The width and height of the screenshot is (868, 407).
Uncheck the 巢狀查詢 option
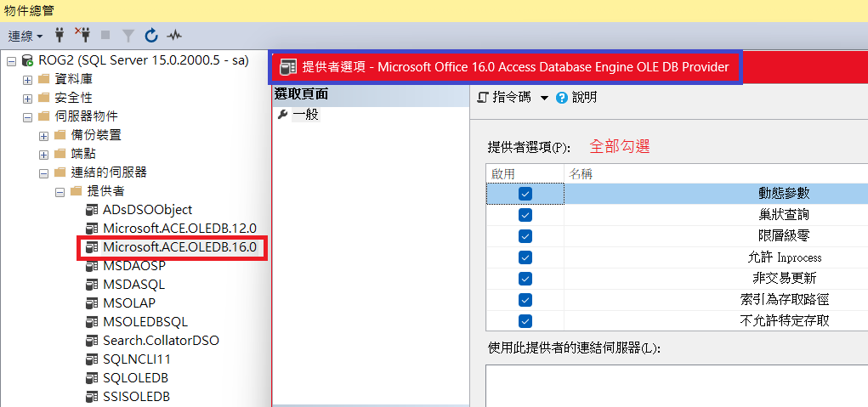[525, 215]
